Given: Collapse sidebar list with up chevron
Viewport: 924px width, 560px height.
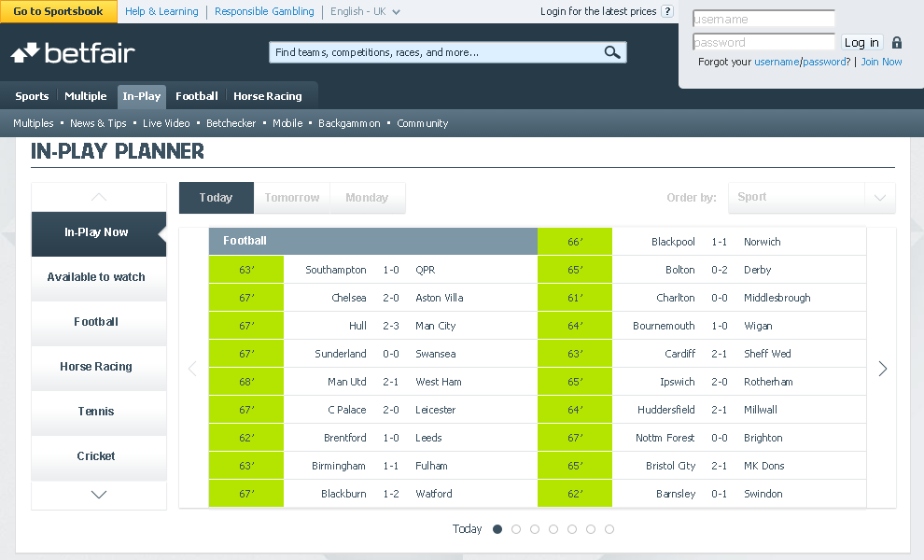Looking at the screenshot, I should (x=99, y=197).
